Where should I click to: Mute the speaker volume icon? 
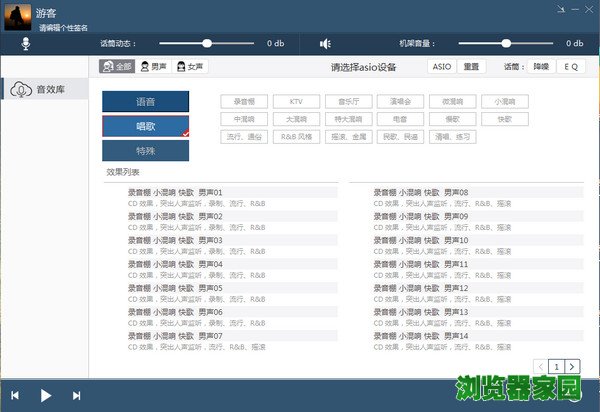[325, 44]
